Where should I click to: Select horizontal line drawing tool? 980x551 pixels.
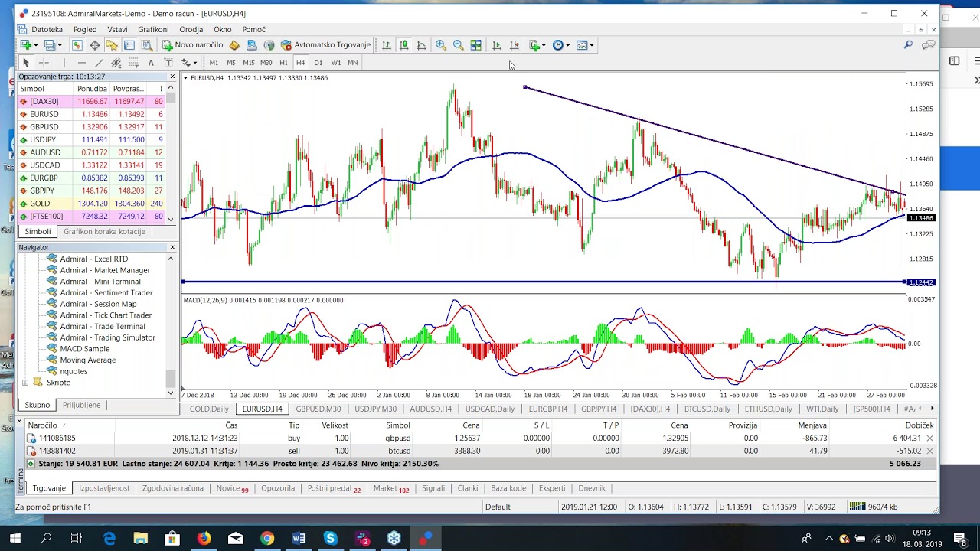point(82,63)
